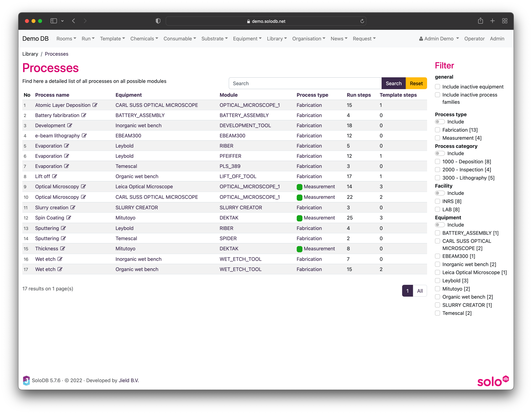This screenshot has width=532, height=414.
Task: Reload the page with browser refresh icon
Action: click(x=362, y=21)
